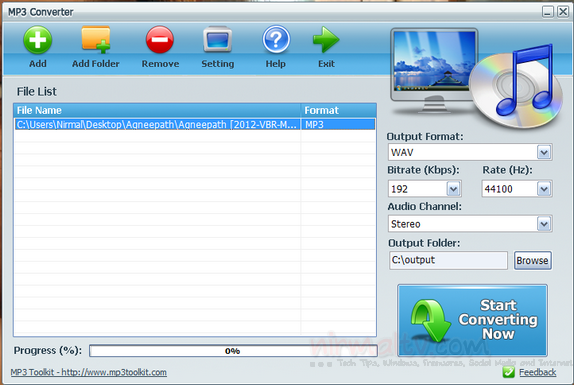
Task: Click the Browse button for output folder
Action: tap(532, 261)
